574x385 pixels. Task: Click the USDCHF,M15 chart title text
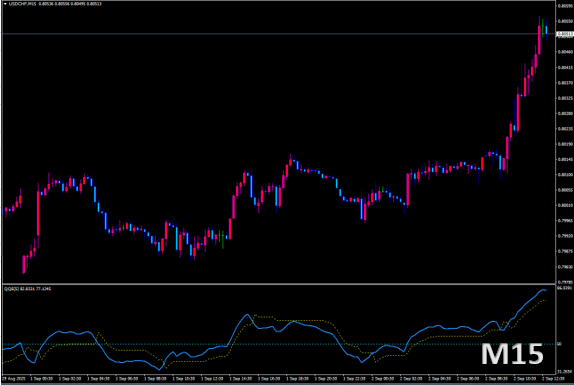pos(22,4)
